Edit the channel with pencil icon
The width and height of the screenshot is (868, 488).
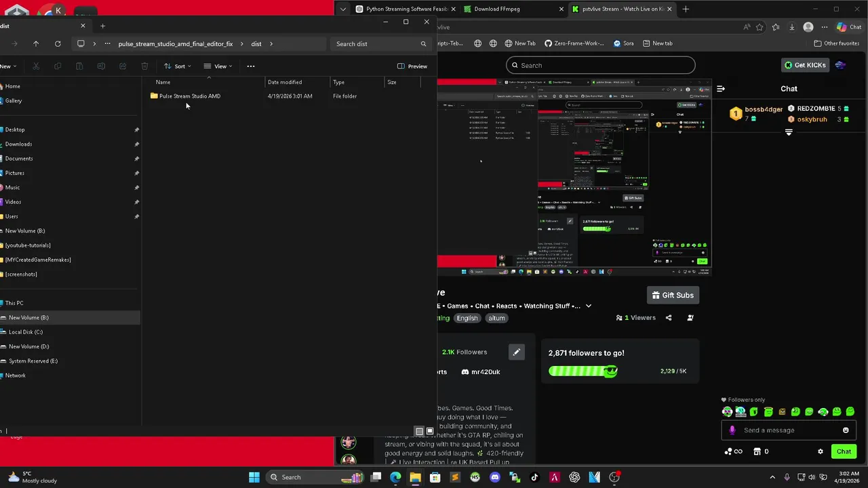[x=516, y=352]
